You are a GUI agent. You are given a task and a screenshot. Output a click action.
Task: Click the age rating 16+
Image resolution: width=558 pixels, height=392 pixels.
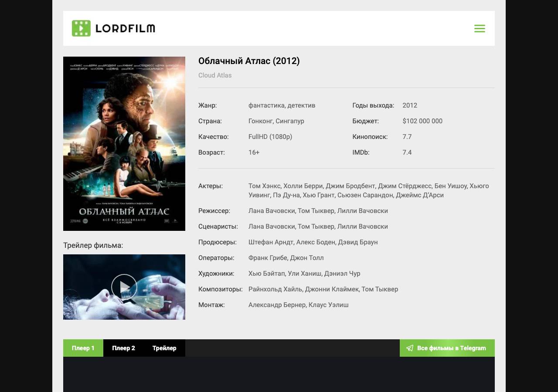tap(254, 152)
